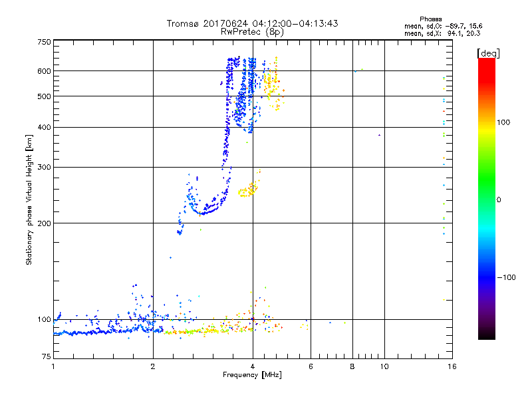Click the red top of the colorbar

[x=486, y=62]
